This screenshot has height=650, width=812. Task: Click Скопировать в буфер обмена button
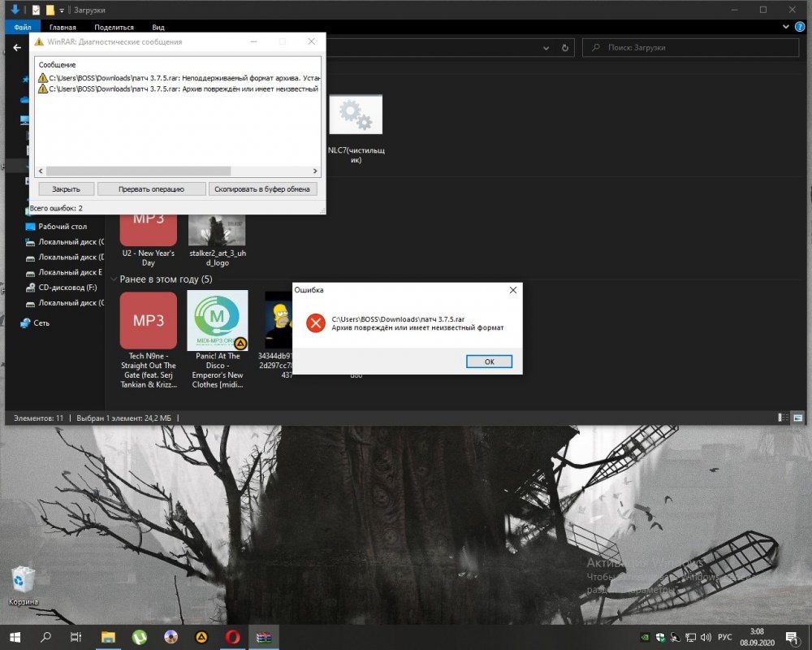263,188
